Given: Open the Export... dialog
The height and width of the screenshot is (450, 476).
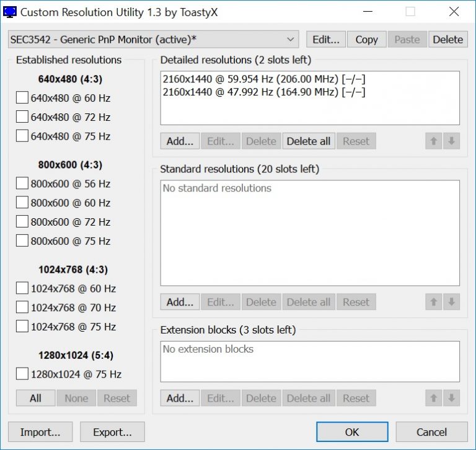Looking at the screenshot, I should coord(112,432).
